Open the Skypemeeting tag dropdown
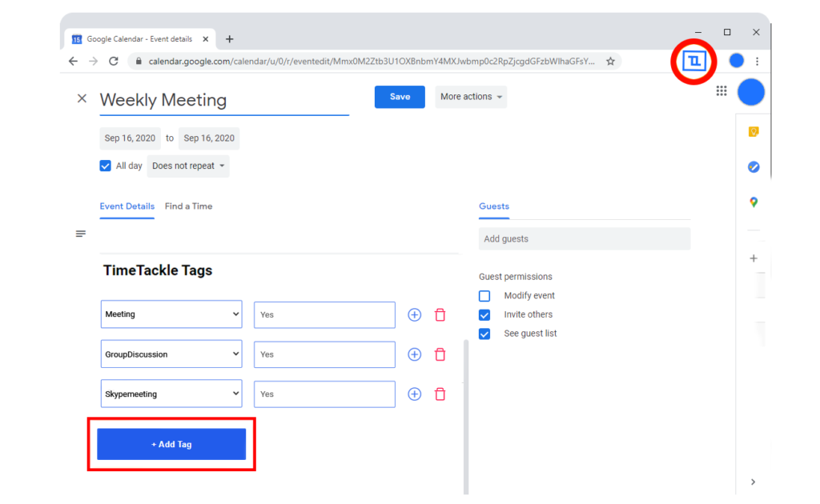Screen dimensions: 820x504 pyautogui.click(x=171, y=394)
